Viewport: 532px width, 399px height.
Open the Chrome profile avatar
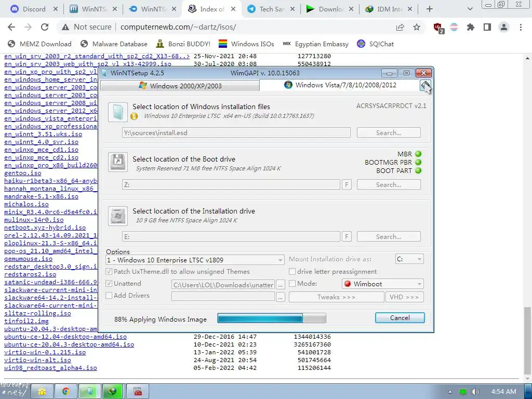pos(504,27)
